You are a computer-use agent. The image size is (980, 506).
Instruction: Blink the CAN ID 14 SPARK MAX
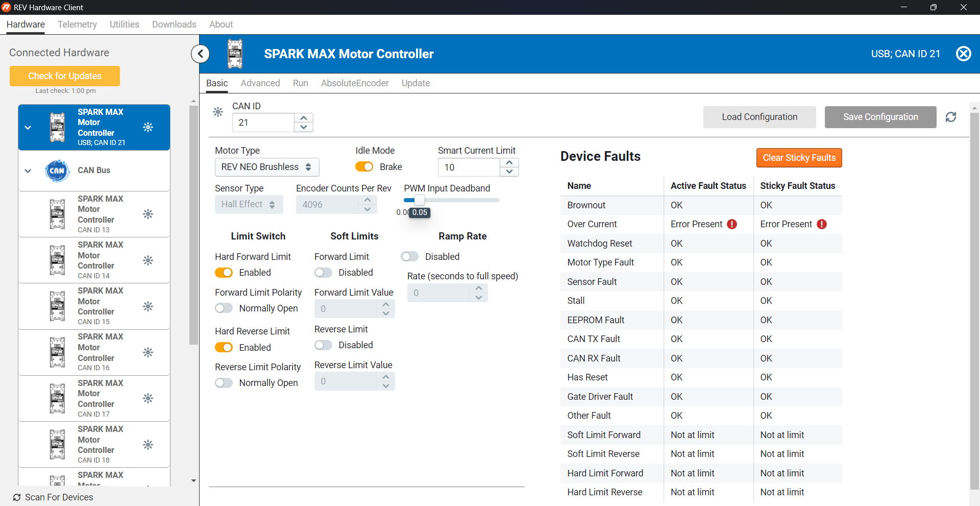(x=148, y=260)
